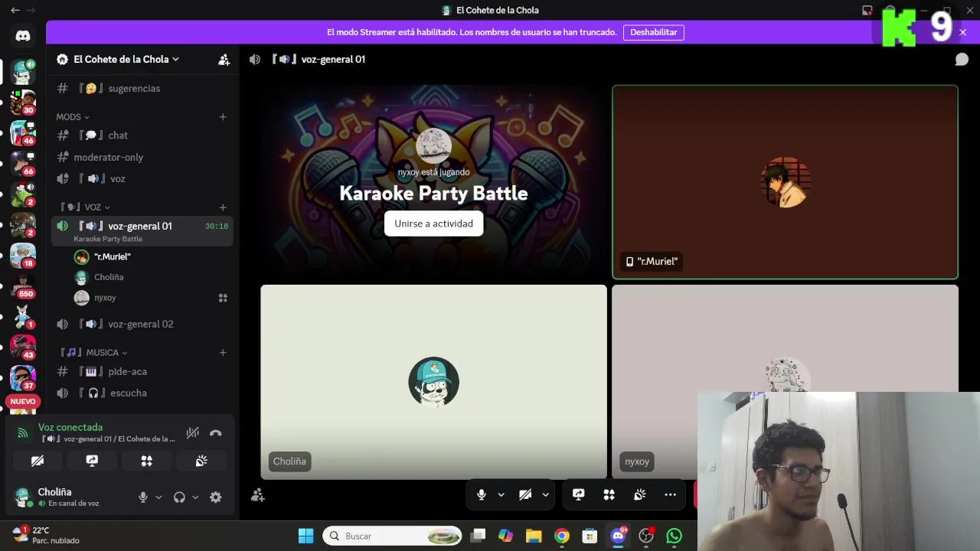Image resolution: width=980 pixels, height=551 pixels.
Task: Open server icon with 550 badge
Action: tap(23, 285)
